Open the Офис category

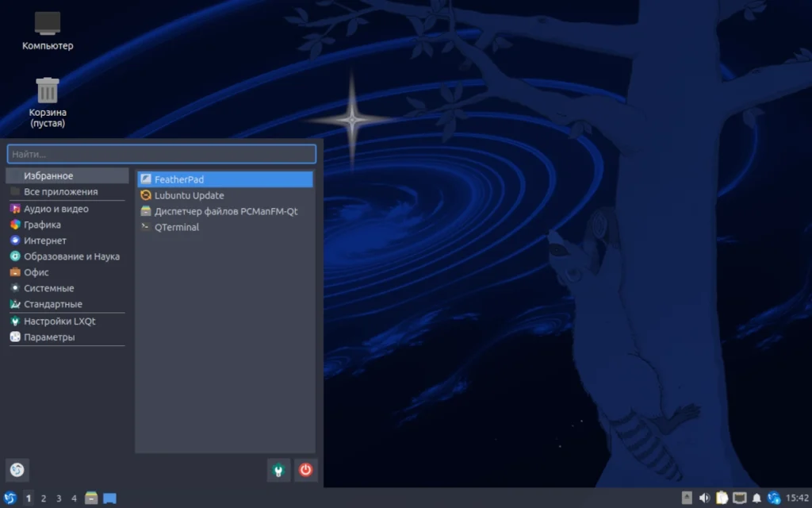[67, 272]
